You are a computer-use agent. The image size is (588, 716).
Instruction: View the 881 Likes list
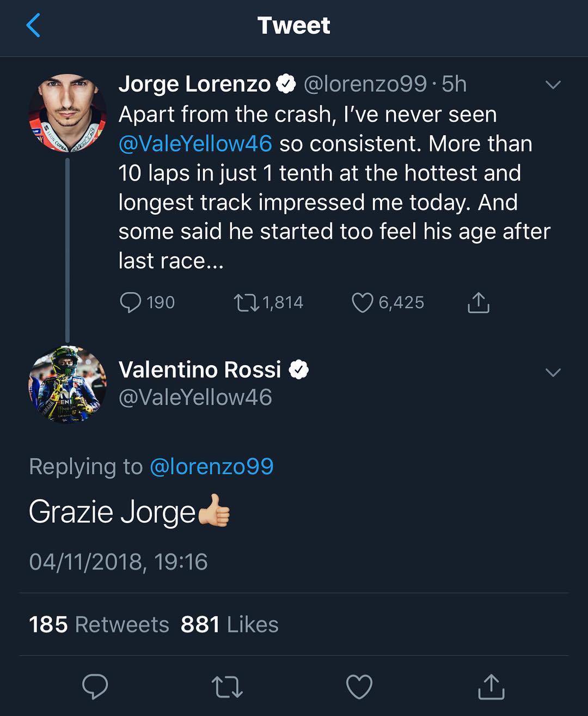pos(230,624)
